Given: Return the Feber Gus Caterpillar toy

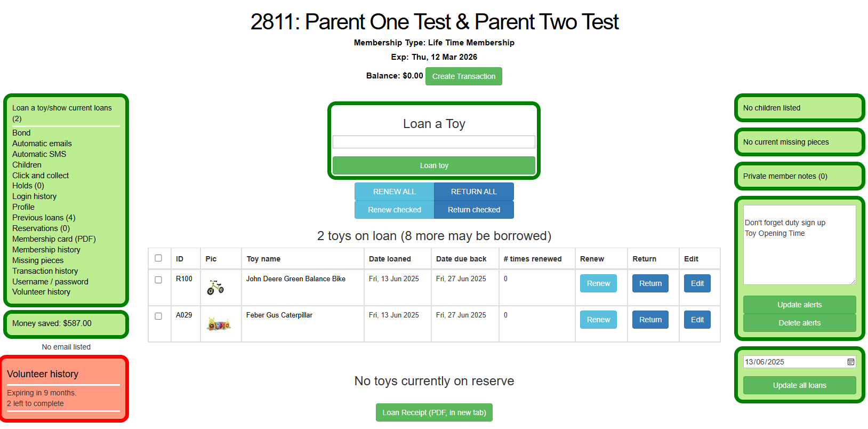Looking at the screenshot, I should coord(650,320).
